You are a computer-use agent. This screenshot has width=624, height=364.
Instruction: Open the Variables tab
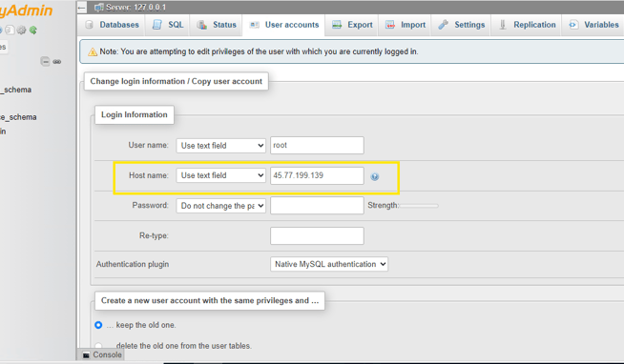(593, 25)
